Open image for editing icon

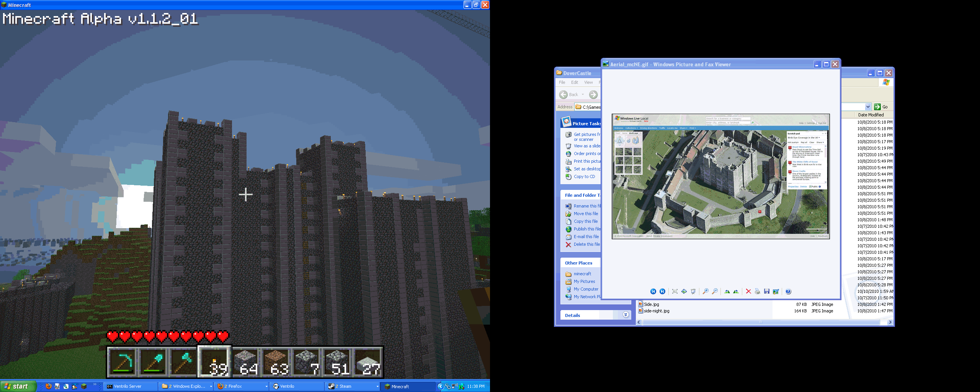(x=776, y=291)
